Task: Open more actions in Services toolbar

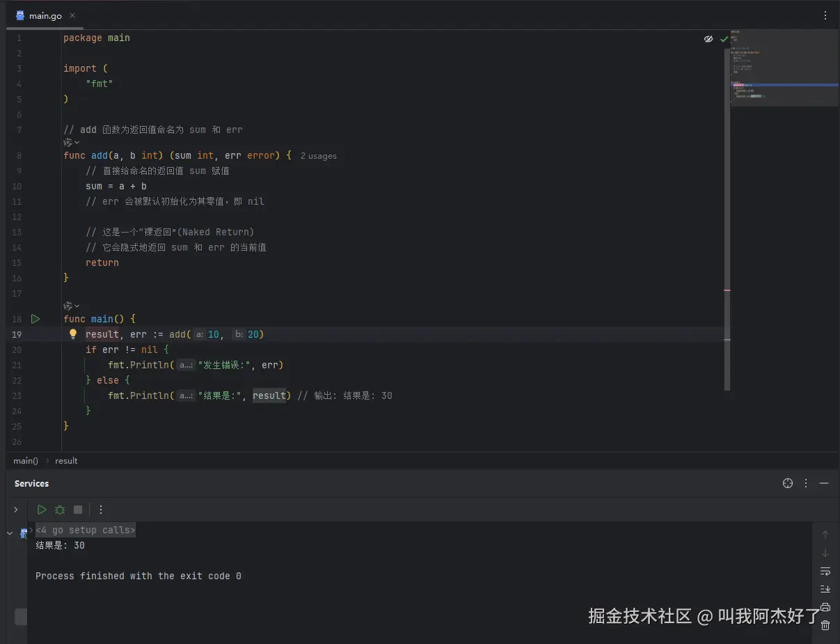Action: click(101, 510)
